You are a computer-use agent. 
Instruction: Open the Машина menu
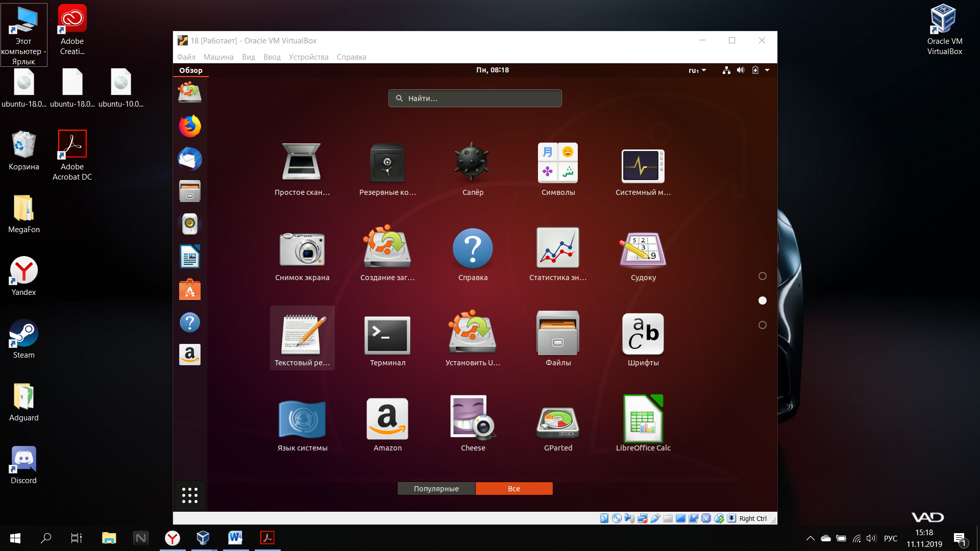pos(218,57)
